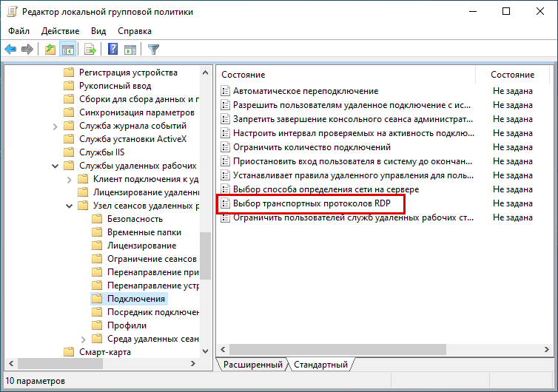Select policy Приостановить вход пользователя в систему
558x392 pixels.
[x=352, y=161]
